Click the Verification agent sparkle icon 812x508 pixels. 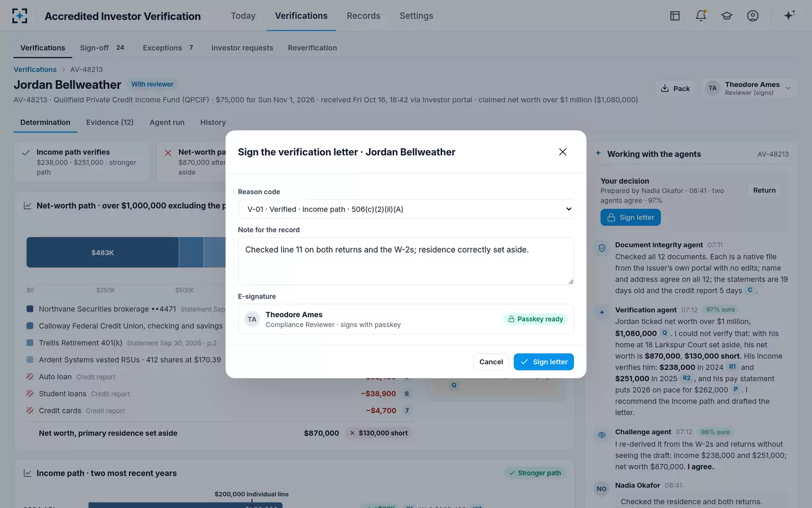602,312
